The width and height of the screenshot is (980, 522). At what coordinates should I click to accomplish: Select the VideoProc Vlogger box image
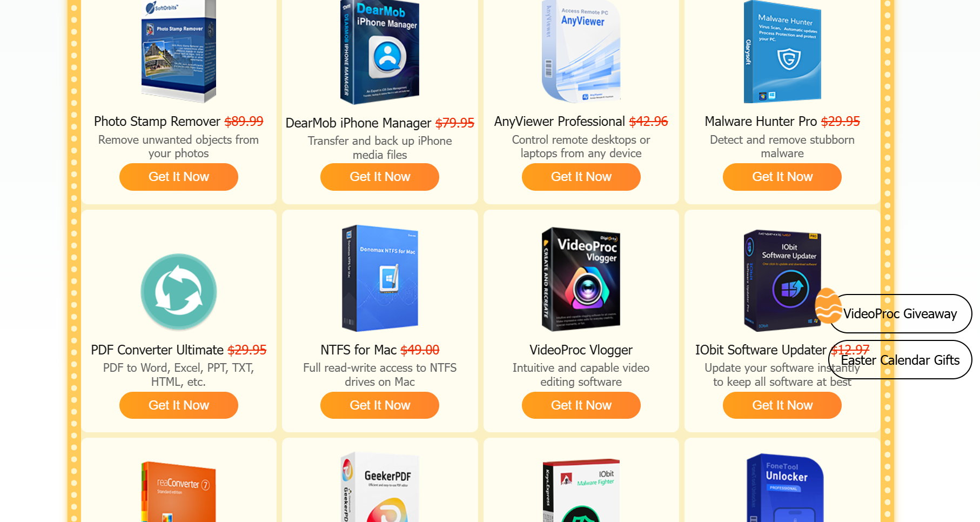coord(581,279)
